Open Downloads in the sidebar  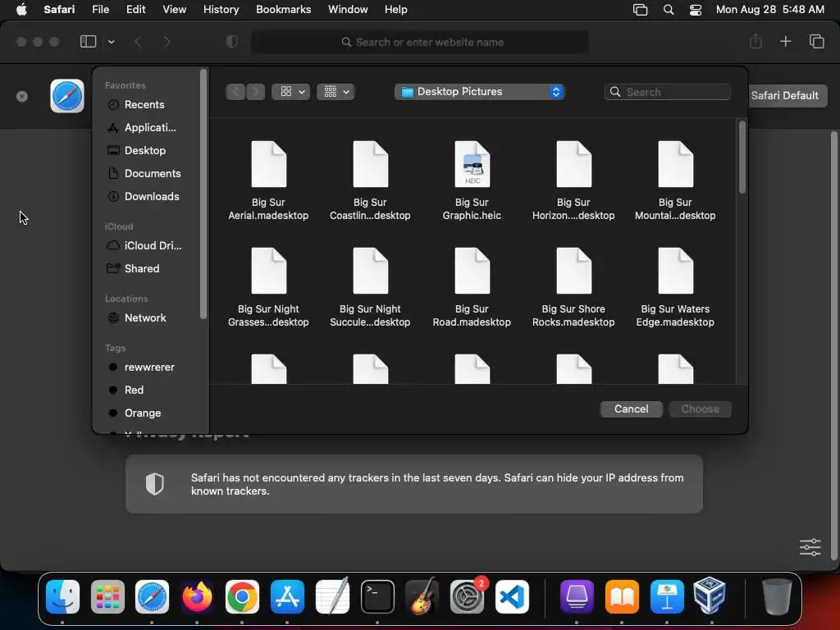[144, 197]
